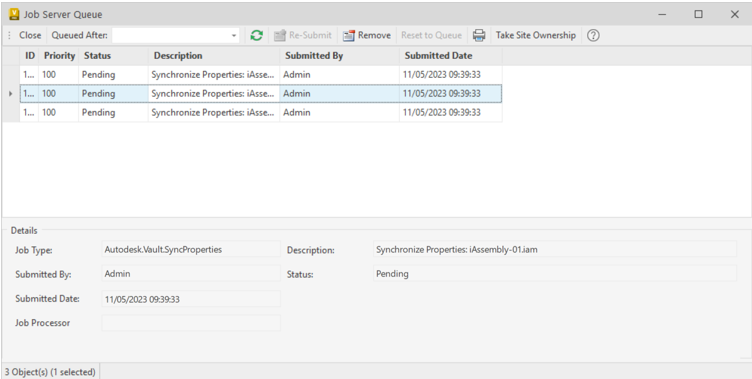Sort by the Submitted By column header
The height and width of the screenshot is (379, 752).
pyautogui.click(x=340, y=56)
